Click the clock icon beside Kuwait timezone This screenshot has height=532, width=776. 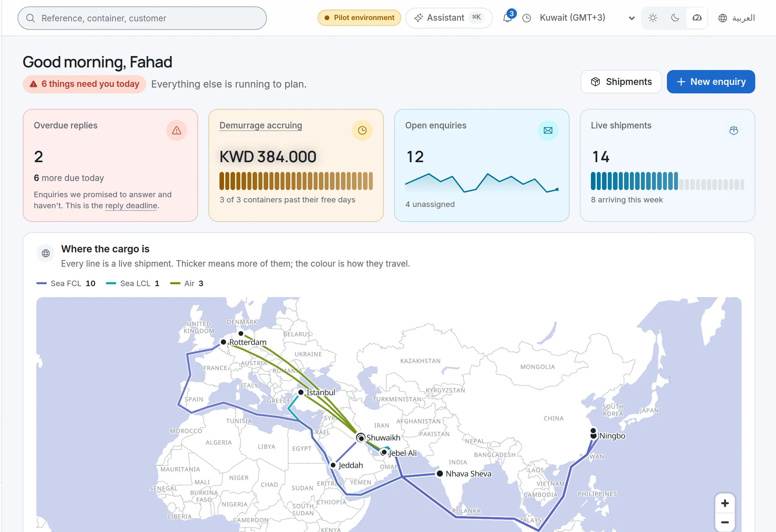(526, 18)
